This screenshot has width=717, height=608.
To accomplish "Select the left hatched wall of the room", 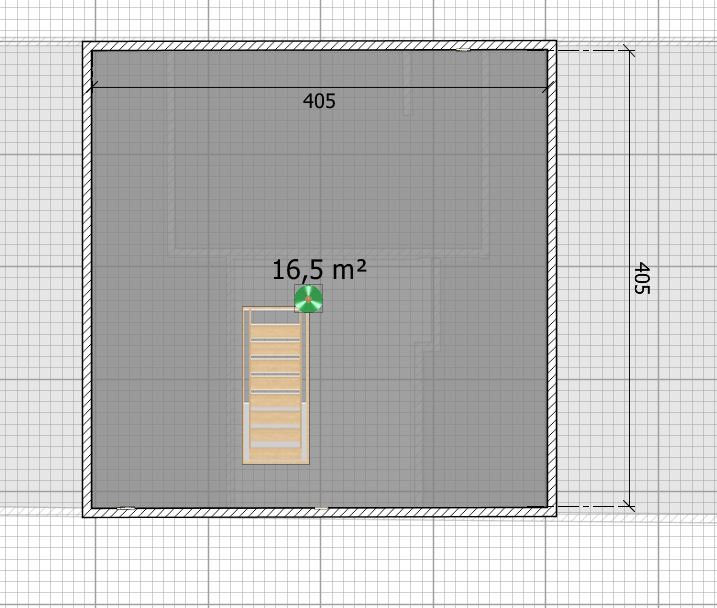I will click(x=87, y=280).
